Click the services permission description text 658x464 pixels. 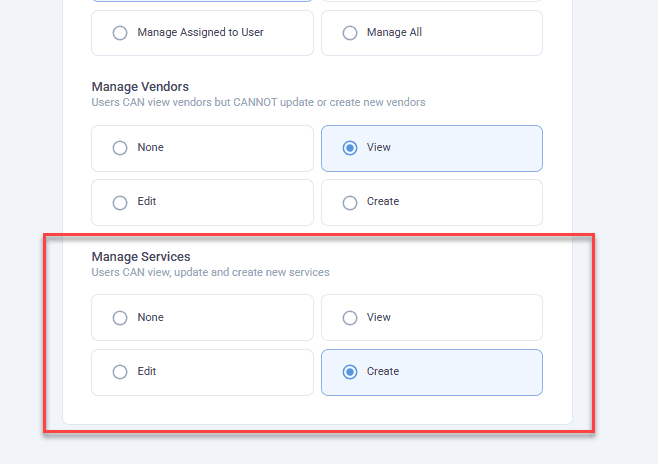point(210,272)
